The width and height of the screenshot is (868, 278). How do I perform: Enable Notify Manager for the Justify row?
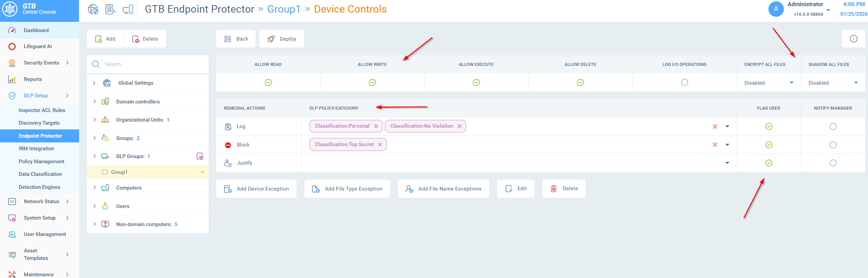[x=833, y=163]
